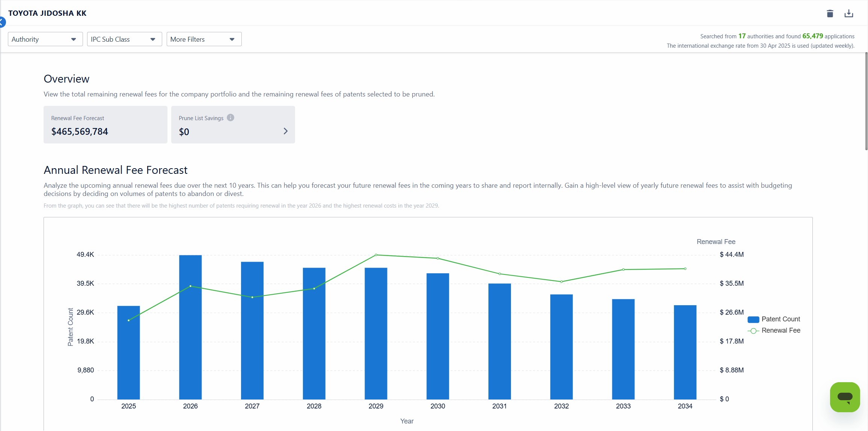Click the 2032 renewal fee line marker

(561, 282)
